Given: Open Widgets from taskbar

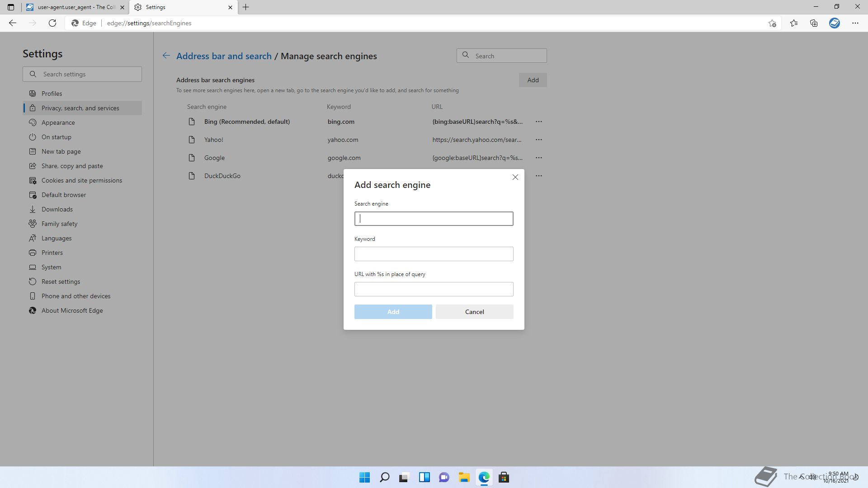Looking at the screenshot, I should pos(424,477).
